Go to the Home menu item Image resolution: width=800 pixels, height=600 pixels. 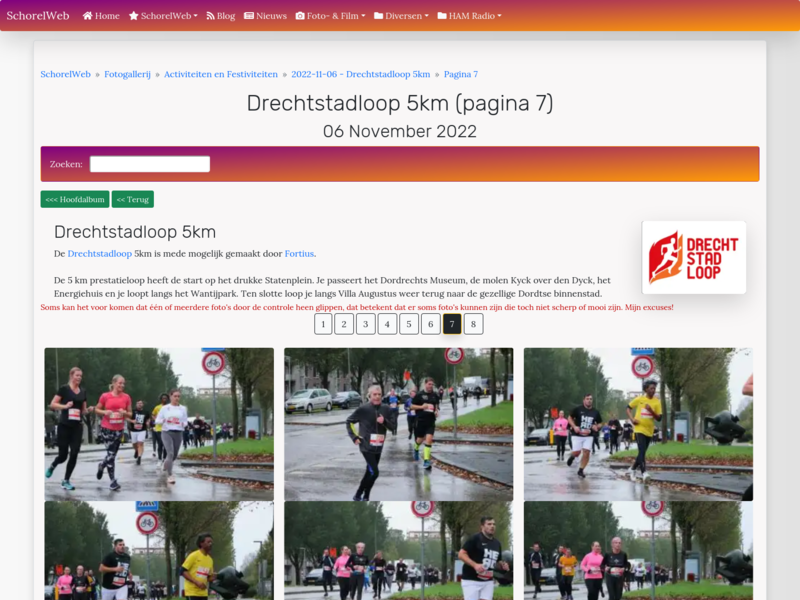[101, 16]
